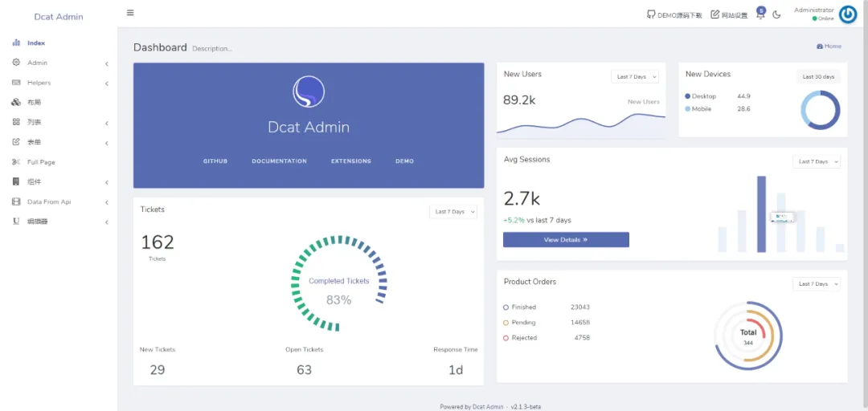The image size is (868, 411).
Task: Click the Home breadcrumb link
Action: pos(829,47)
